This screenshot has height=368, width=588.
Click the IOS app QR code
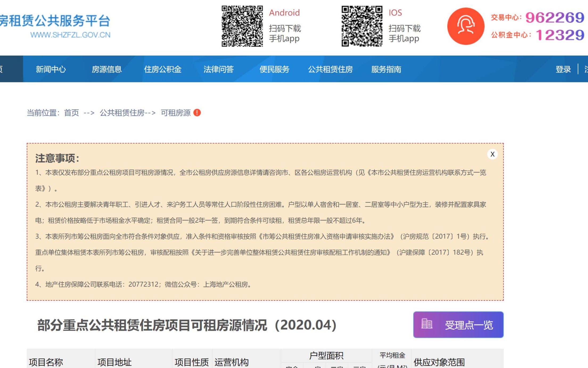pos(362,26)
